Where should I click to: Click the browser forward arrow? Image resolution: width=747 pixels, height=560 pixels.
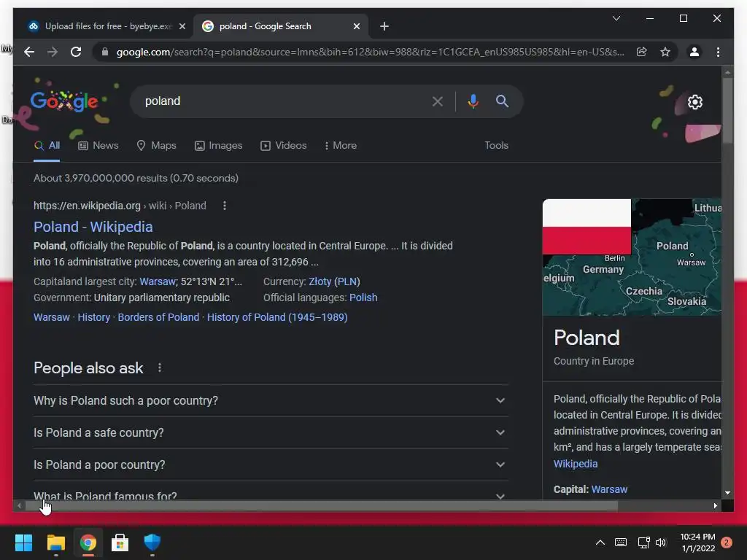pyautogui.click(x=53, y=52)
